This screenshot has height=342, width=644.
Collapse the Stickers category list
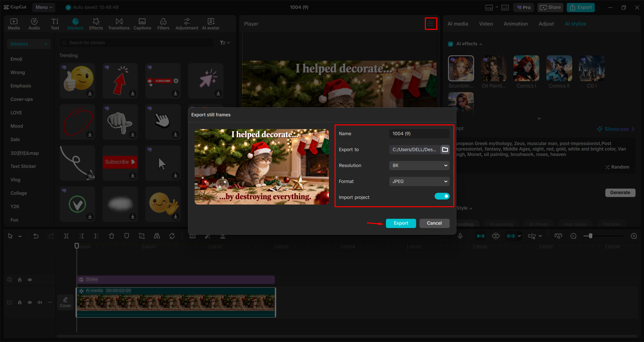46,44
